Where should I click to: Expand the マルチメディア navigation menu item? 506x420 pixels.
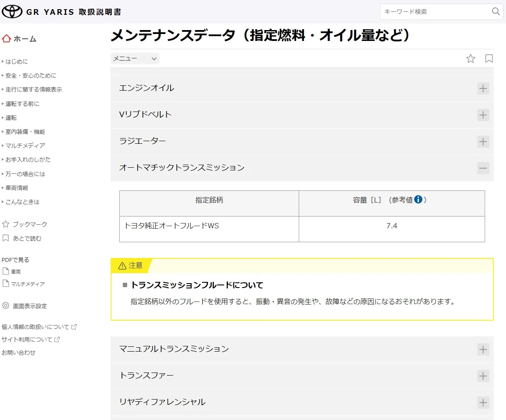click(x=23, y=146)
